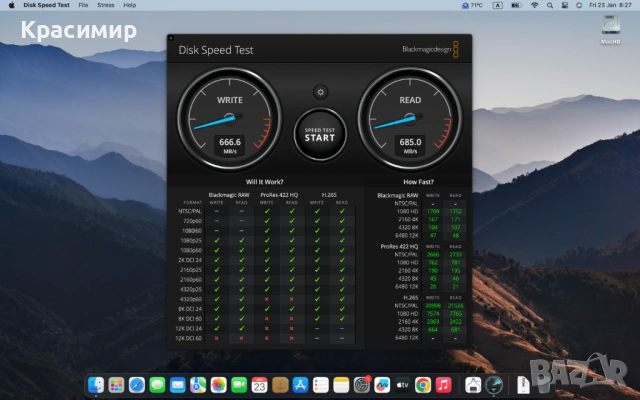The height and width of the screenshot is (400, 640).
Task: Open the Stress menu
Action: (x=106, y=5)
